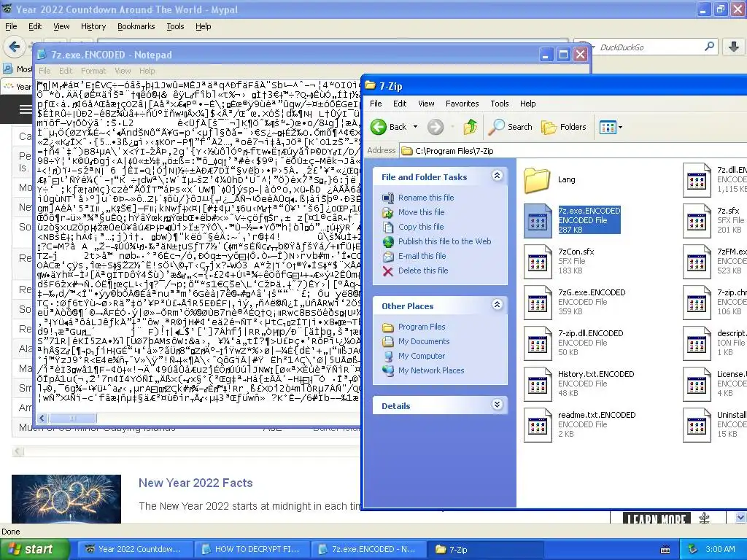Click the browser Back arrow button in Mypal
Viewport: 747px width, 560px height.
coord(15,47)
